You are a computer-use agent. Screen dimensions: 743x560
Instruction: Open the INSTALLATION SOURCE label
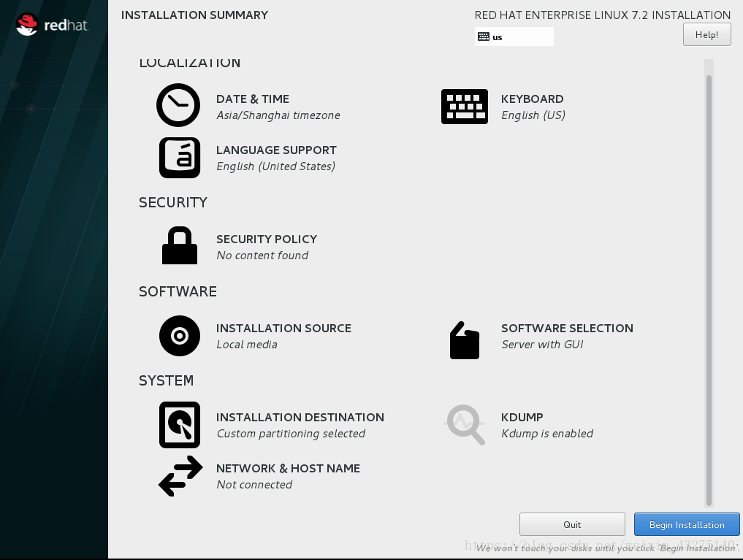[284, 328]
